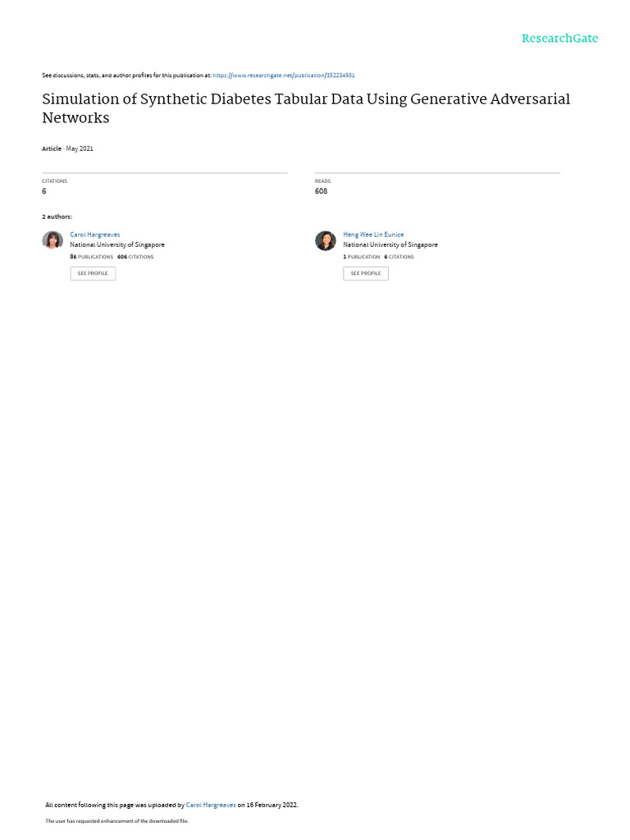630x840 pixels.
Task: Click the ResearchGate logo
Action: (x=559, y=38)
